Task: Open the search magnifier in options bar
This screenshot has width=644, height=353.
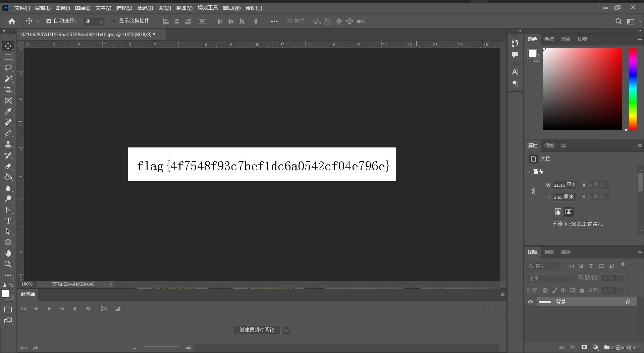Action: [x=619, y=21]
